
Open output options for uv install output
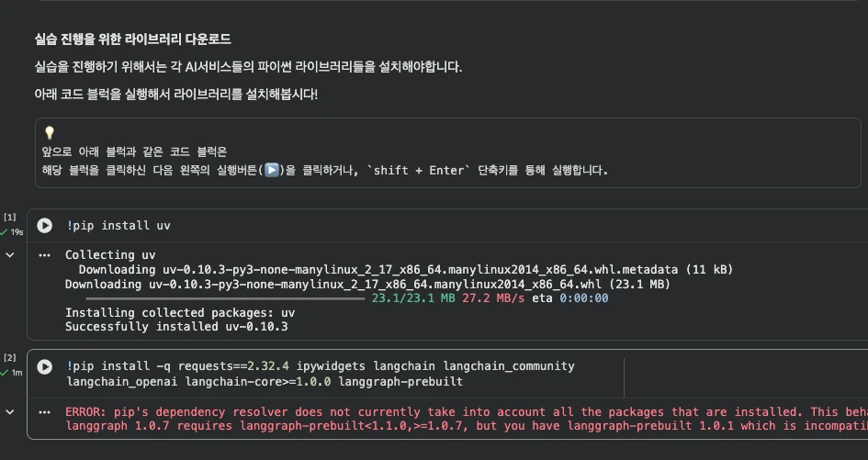(x=44, y=255)
